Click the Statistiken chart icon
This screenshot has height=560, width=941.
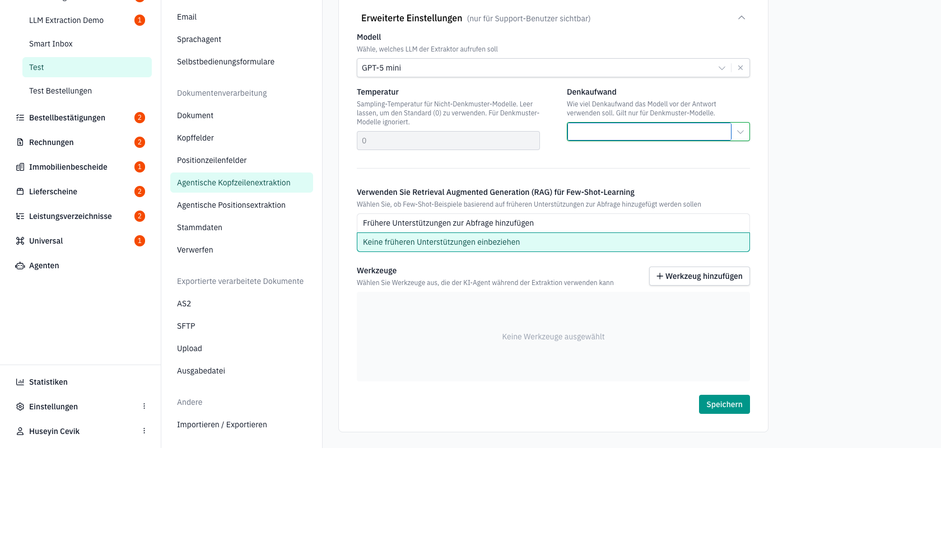tap(20, 382)
